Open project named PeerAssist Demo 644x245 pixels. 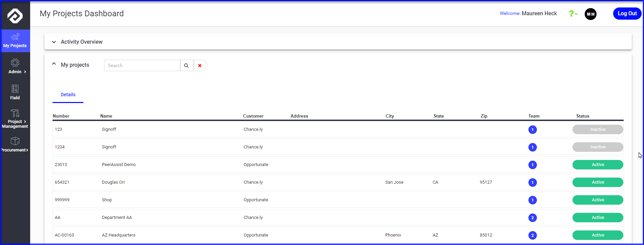pos(119,165)
